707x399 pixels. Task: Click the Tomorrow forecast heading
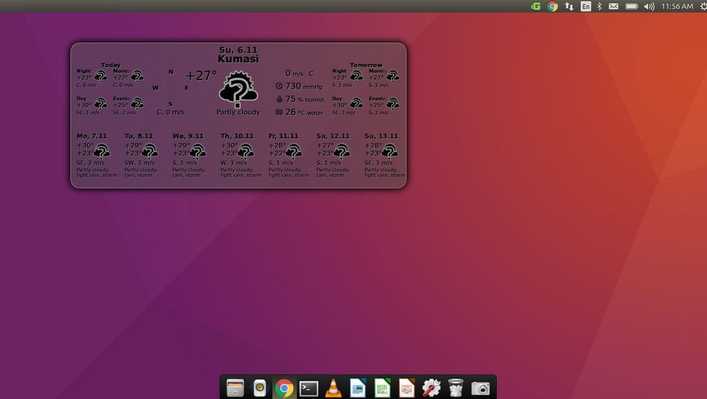coord(366,65)
